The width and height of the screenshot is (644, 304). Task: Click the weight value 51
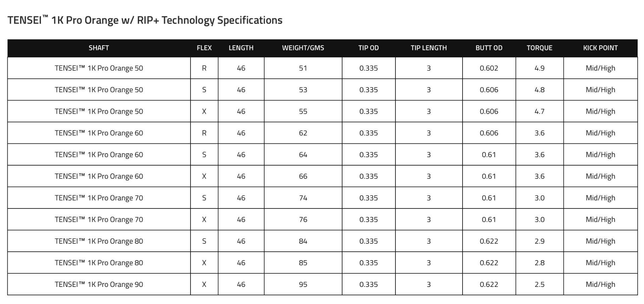(303, 68)
